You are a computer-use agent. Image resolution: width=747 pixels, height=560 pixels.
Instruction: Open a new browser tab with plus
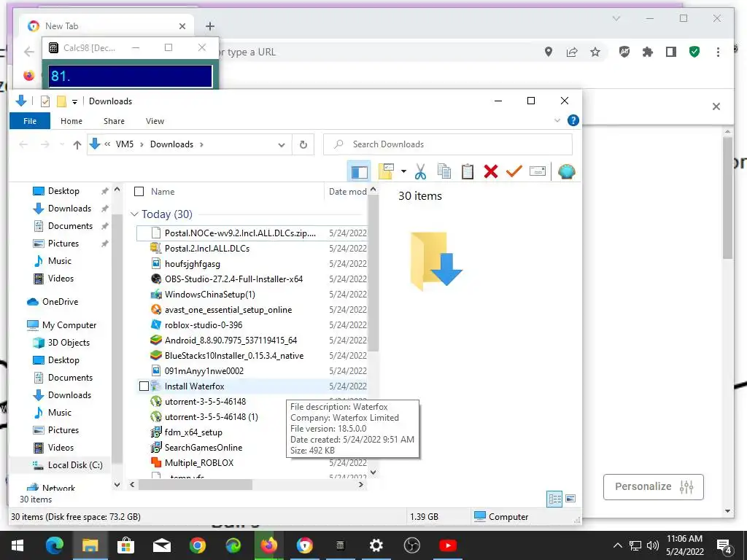coord(210,26)
